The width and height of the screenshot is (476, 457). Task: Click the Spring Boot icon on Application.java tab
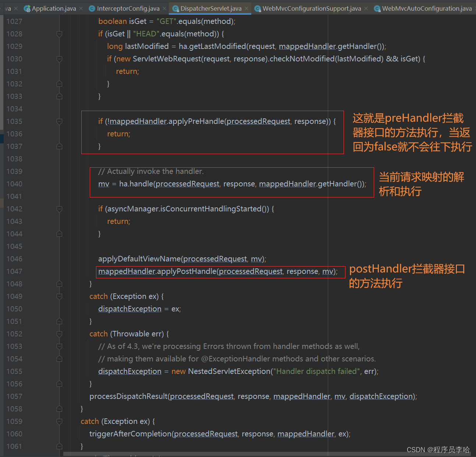[x=27, y=8]
